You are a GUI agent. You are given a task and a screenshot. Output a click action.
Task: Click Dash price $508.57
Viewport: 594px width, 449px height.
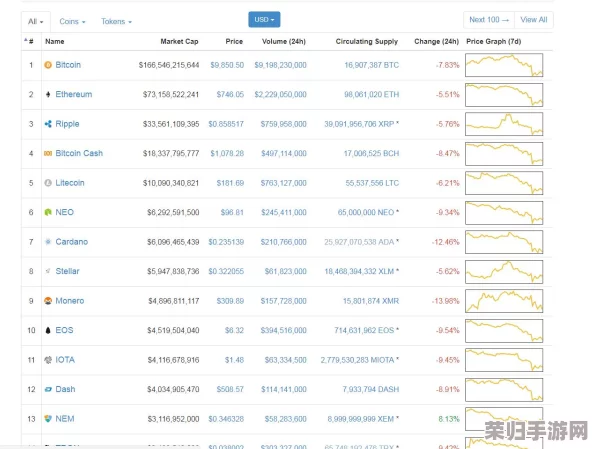pyautogui.click(x=230, y=390)
